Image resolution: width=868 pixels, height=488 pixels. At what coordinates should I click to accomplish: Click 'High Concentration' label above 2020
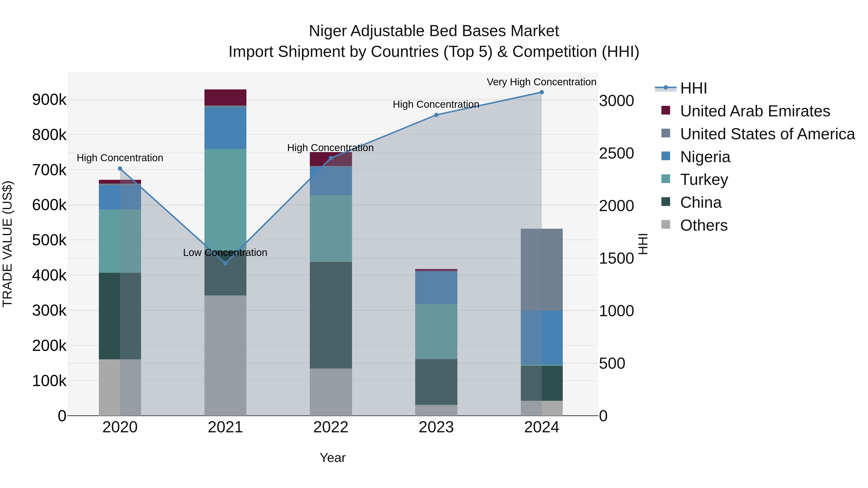point(120,158)
